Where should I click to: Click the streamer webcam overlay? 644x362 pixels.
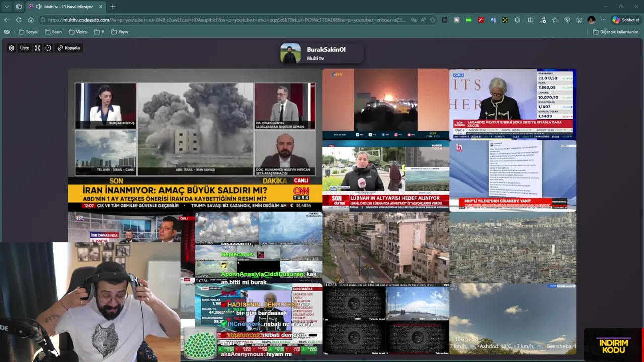[x=90, y=302]
